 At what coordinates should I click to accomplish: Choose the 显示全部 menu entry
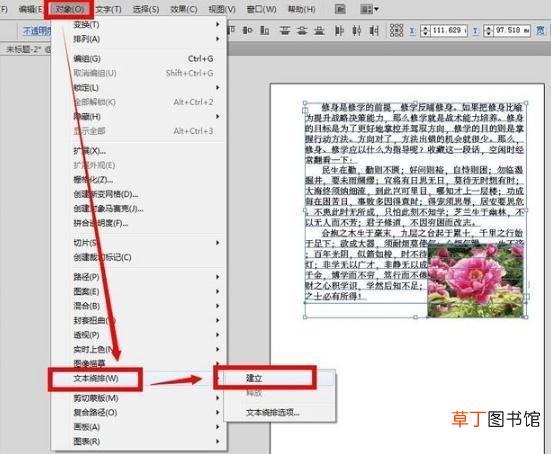(x=139, y=131)
